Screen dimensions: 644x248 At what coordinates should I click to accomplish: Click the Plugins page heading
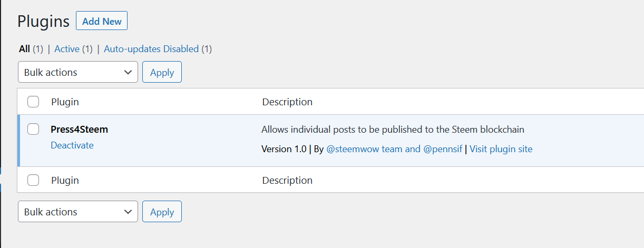pyautogui.click(x=43, y=21)
